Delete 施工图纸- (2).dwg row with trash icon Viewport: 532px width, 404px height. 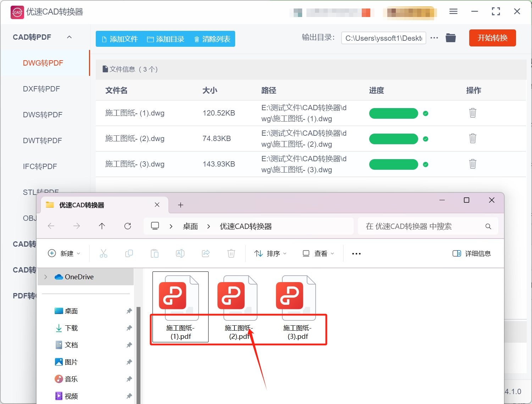(x=473, y=139)
